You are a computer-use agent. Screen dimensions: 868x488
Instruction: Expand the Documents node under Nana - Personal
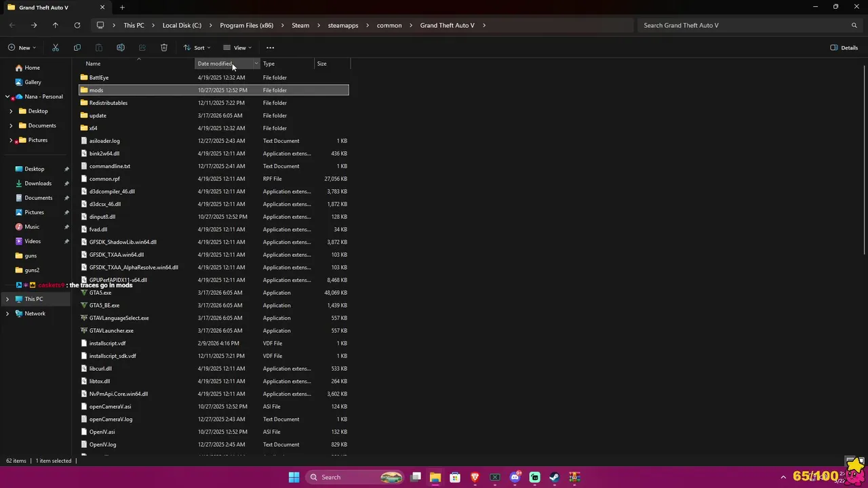(11, 125)
